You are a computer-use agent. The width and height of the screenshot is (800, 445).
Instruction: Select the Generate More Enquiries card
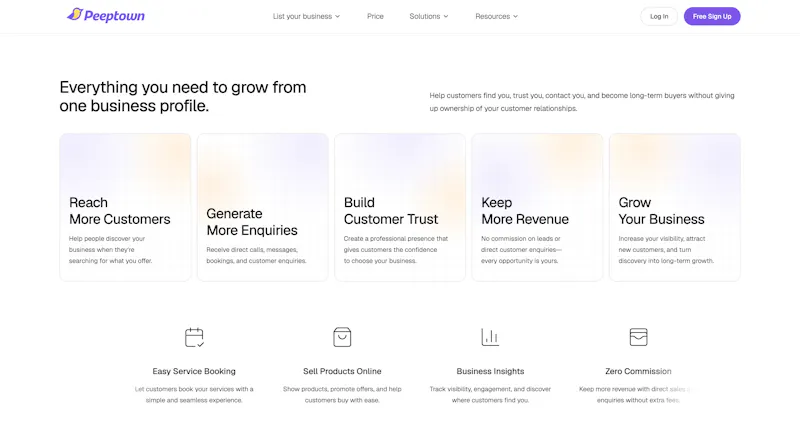(x=263, y=207)
